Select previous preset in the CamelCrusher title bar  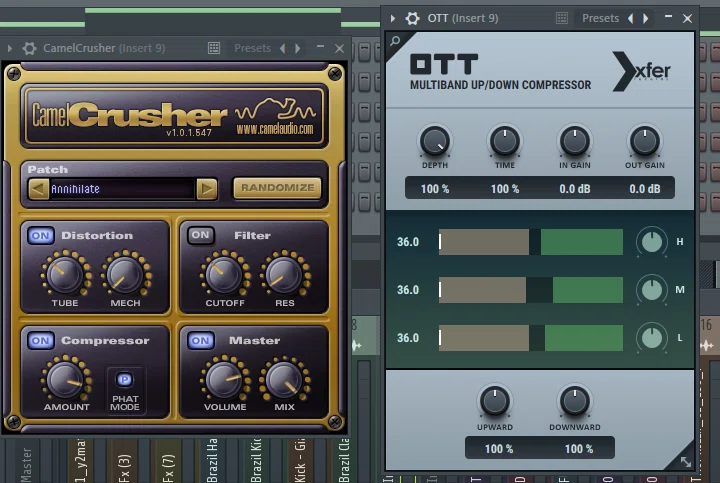pos(283,48)
